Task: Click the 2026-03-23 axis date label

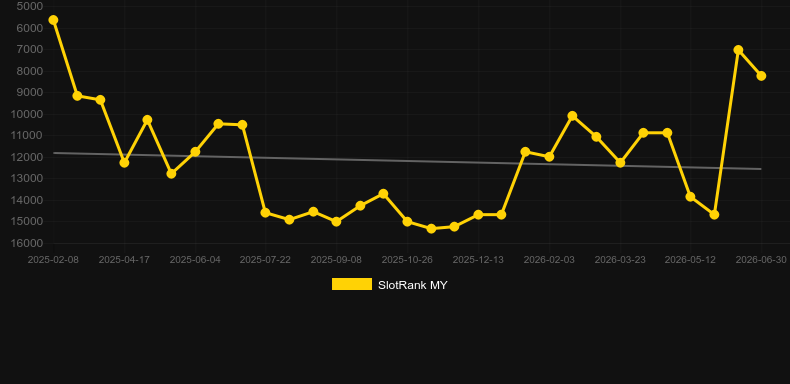Action: tap(620, 260)
